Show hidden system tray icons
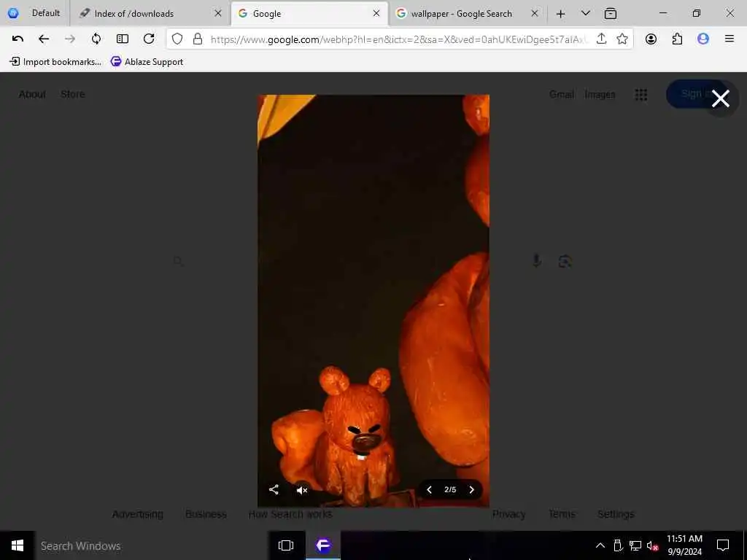 click(600, 545)
